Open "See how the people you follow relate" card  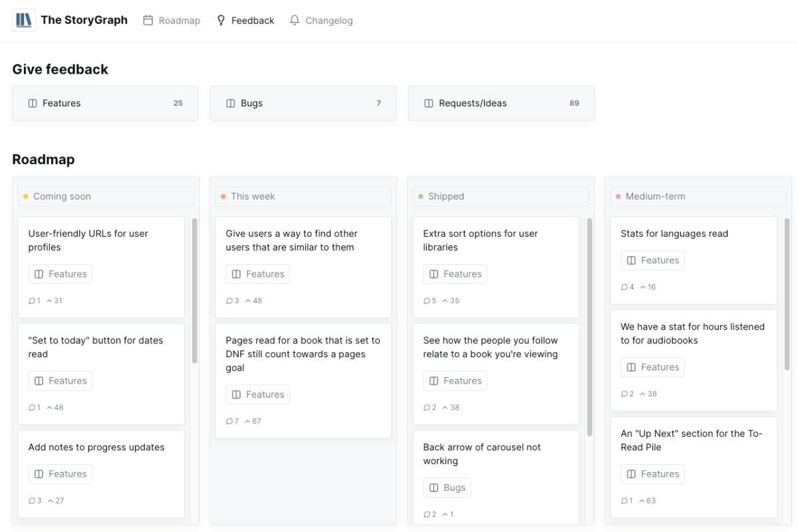(496, 374)
